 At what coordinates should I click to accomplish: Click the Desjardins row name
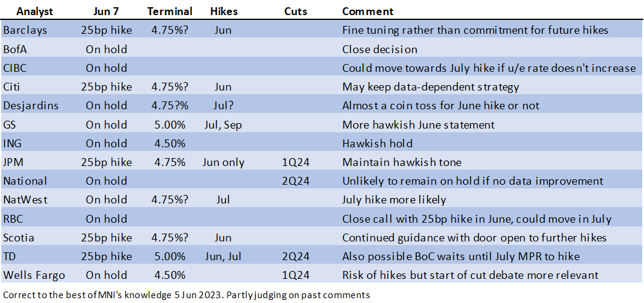31,106
